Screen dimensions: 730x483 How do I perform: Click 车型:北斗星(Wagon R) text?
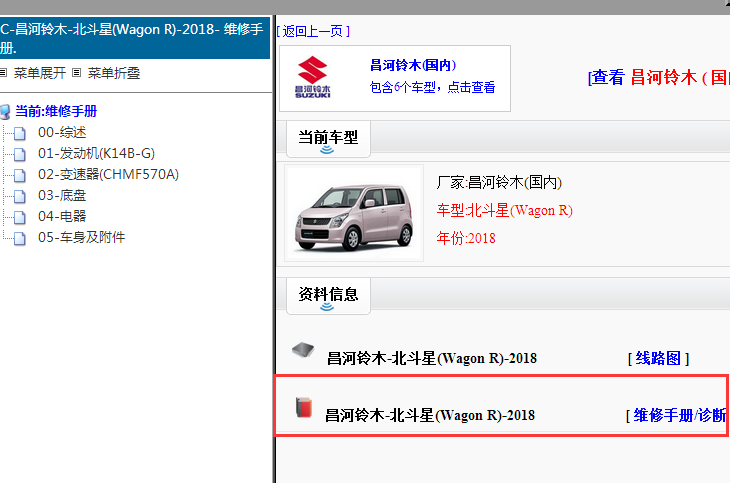tap(504, 211)
